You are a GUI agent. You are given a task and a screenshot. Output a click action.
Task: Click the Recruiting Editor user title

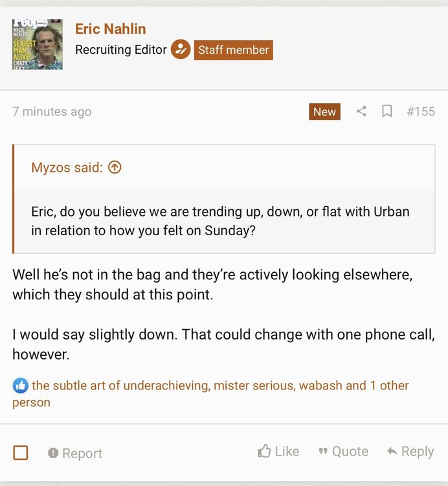[x=121, y=50]
